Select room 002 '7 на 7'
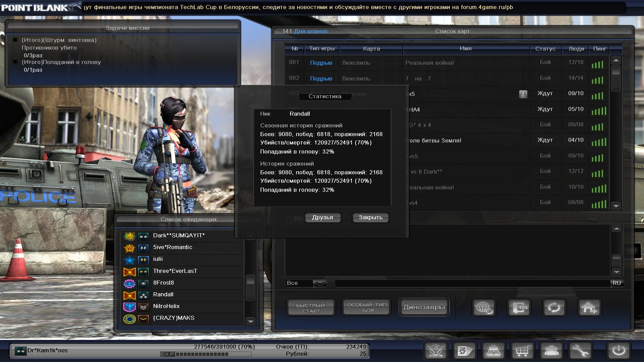Image resolution: width=644 pixels, height=362 pixels. pyautogui.click(x=446, y=78)
